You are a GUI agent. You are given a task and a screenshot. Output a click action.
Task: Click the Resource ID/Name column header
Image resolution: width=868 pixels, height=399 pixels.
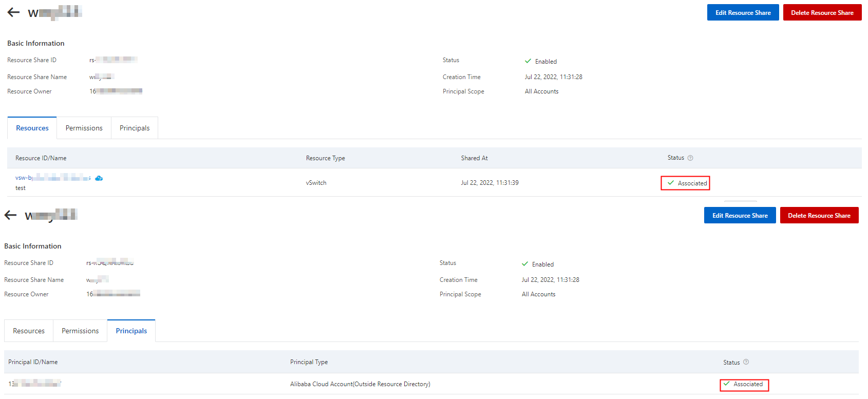click(x=41, y=158)
